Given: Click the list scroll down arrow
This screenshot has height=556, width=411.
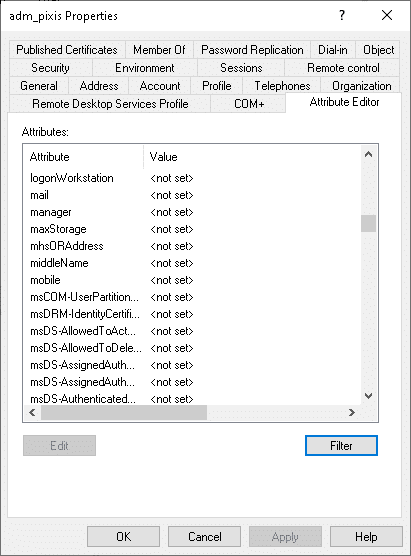Looking at the screenshot, I should click(368, 396).
